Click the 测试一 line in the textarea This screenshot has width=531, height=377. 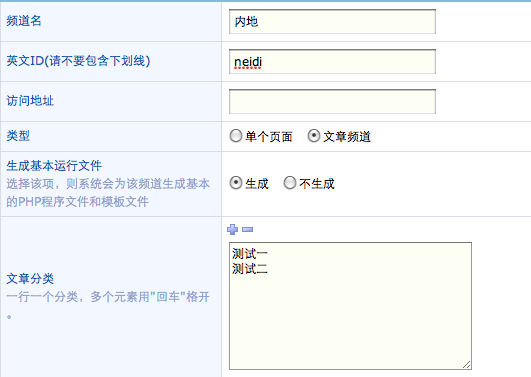click(250, 253)
